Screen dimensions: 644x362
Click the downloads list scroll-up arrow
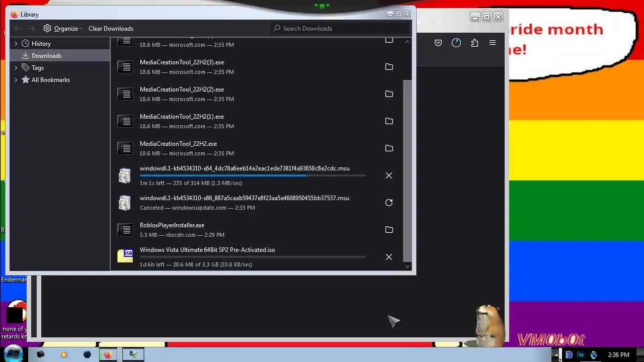pos(407,42)
